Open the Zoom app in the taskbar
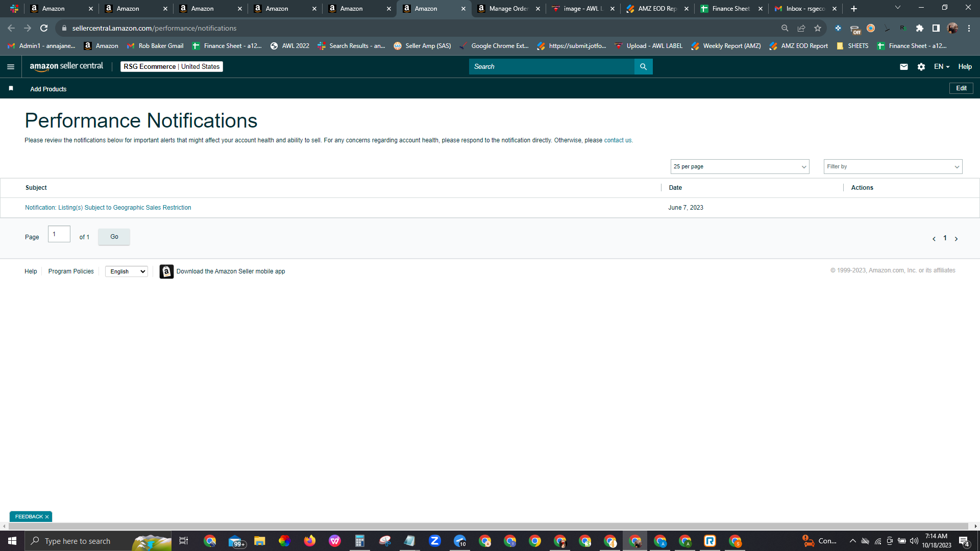Screen dimensions: 980x551 (435, 541)
